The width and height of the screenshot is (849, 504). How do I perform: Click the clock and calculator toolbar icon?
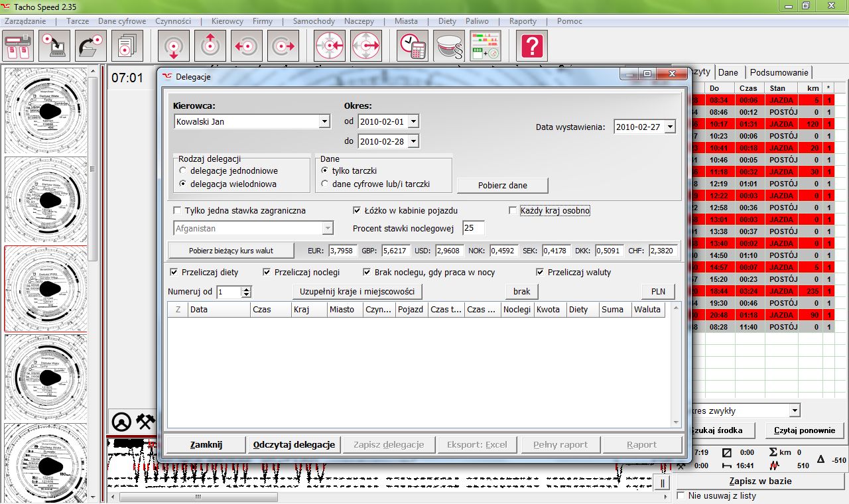pyautogui.click(x=413, y=46)
